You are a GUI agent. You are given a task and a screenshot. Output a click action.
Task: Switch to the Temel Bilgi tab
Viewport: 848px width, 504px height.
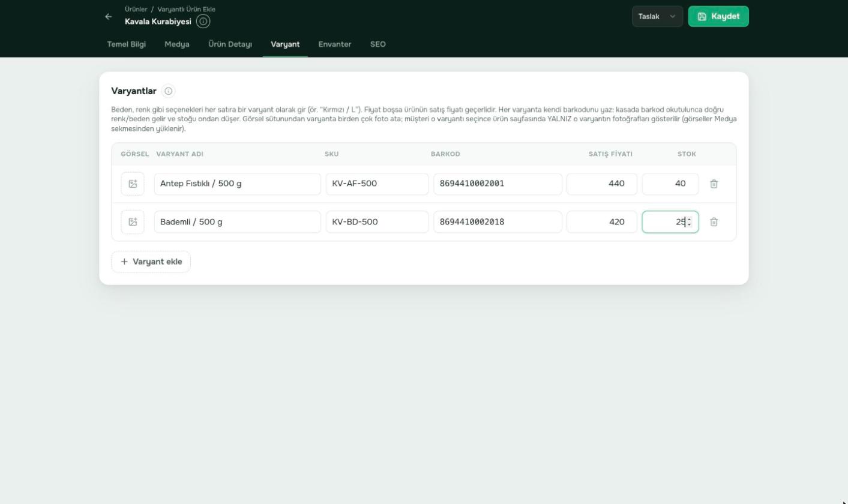pyautogui.click(x=126, y=44)
